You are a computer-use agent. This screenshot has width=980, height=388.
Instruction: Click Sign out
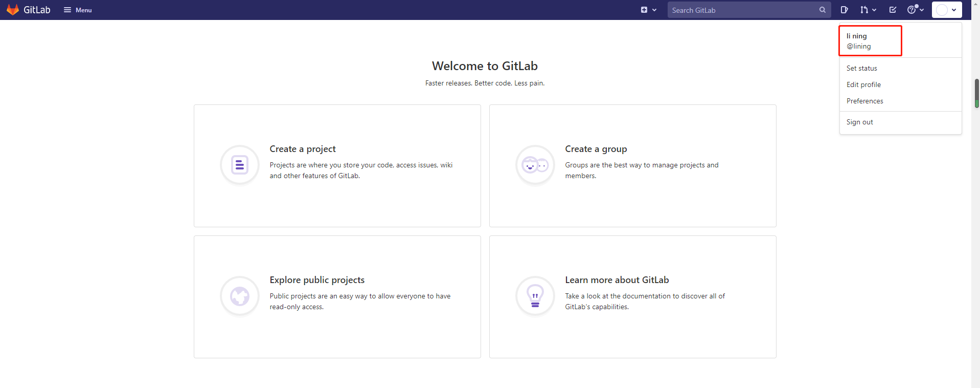click(x=859, y=122)
